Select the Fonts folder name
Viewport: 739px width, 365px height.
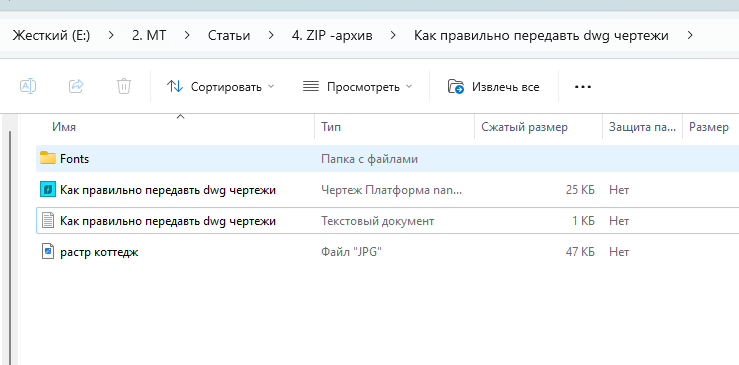74,159
